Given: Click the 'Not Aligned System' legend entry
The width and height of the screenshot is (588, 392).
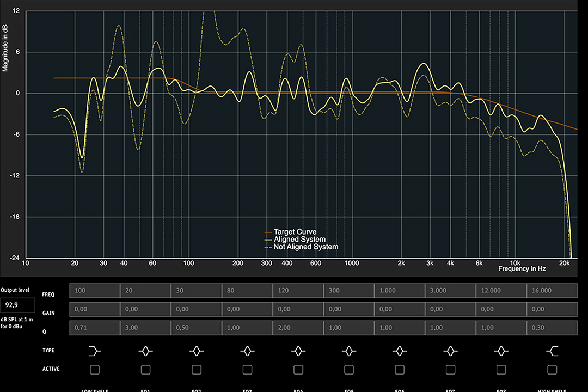Looking at the screenshot, I should pos(302,247).
